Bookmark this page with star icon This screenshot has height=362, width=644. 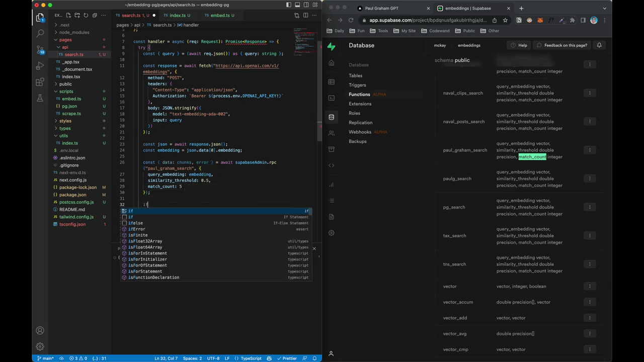pyautogui.click(x=505, y=20)
